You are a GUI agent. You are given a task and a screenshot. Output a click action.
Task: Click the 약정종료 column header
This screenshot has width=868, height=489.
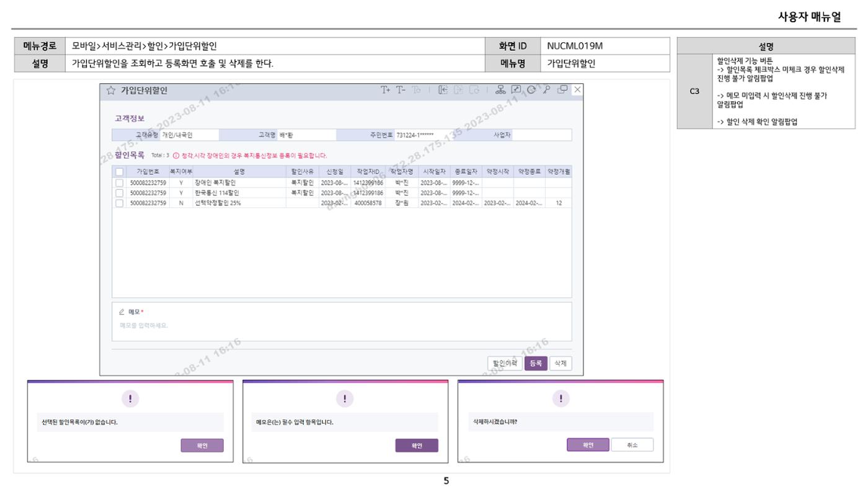pos(529,171)
